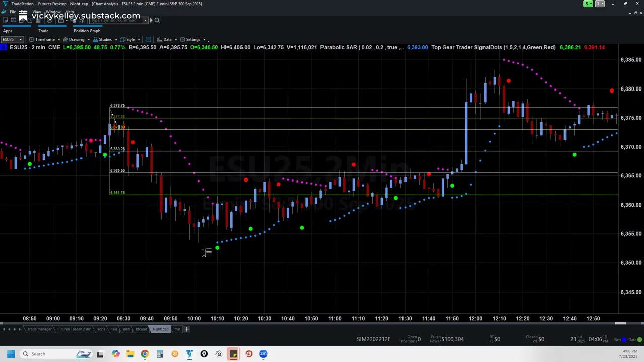Open the Window menu

53,12
